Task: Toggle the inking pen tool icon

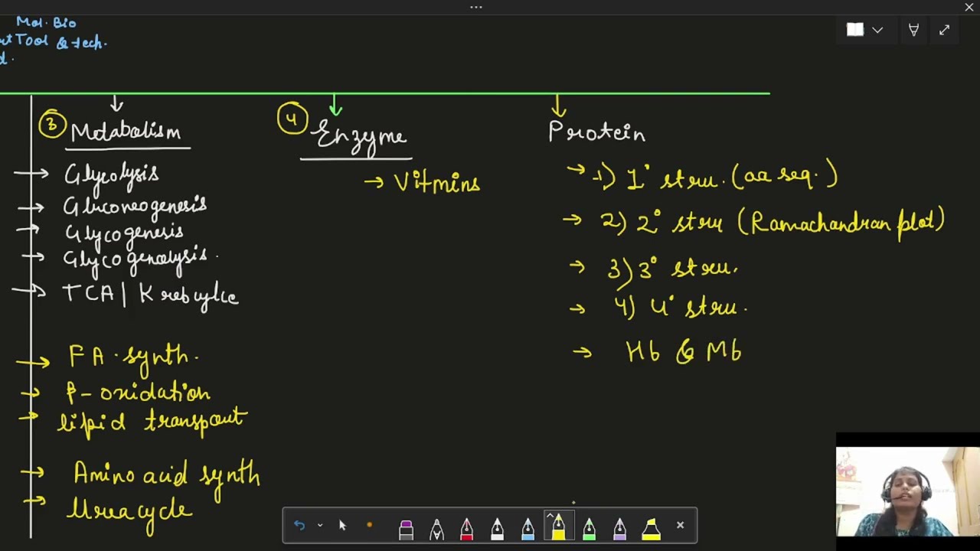Action: (913, 30)
